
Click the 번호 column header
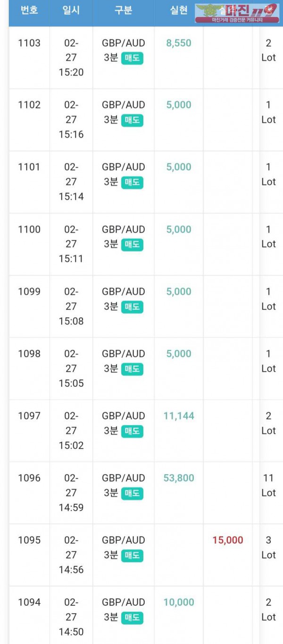click(29, 11)
